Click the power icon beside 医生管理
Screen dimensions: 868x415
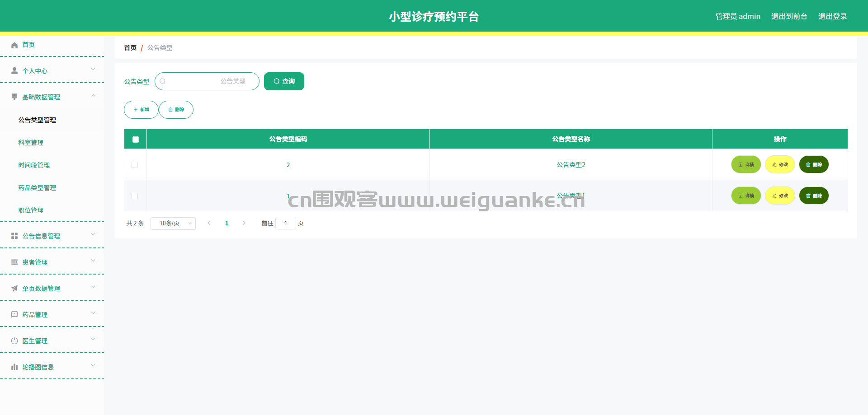coord(14,341)
